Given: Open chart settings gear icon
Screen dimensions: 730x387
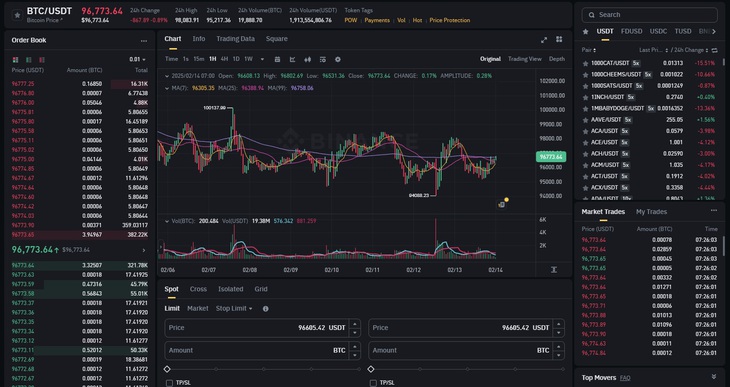Looking at the screenshot, I should [338, 59].
